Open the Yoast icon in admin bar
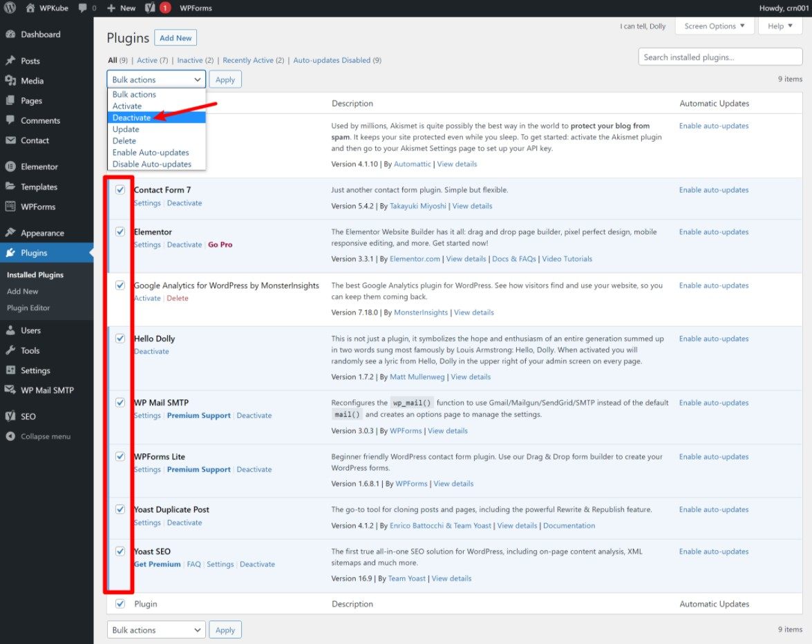Screen dimensions: 812x644 (x=150, y=8)
